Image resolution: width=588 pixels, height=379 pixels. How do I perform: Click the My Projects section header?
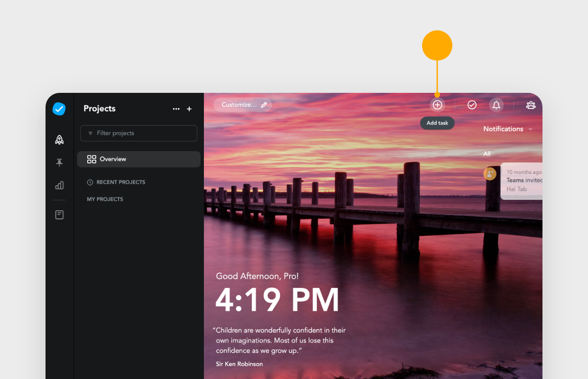[105, 199]
